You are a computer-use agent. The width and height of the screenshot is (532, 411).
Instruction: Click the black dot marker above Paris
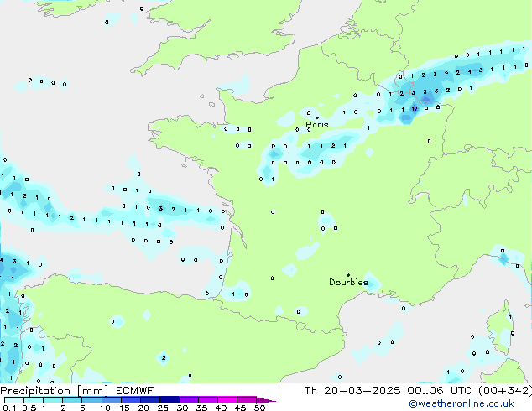317,117
